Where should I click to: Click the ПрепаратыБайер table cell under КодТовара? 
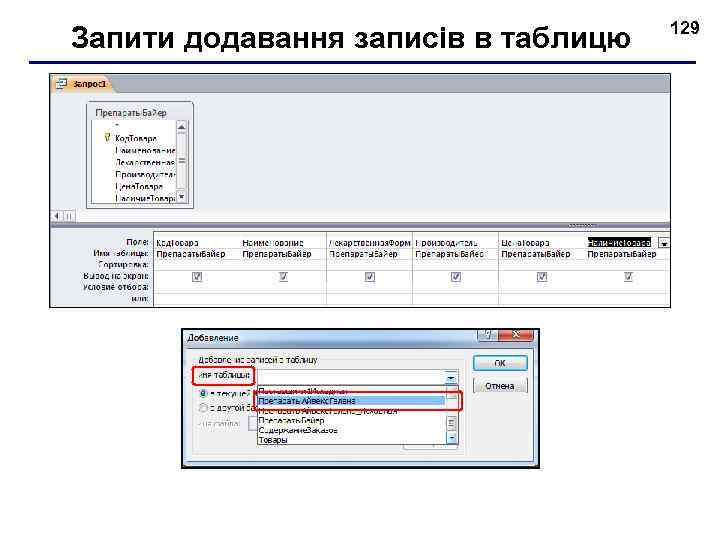click(x=197, y=254)
